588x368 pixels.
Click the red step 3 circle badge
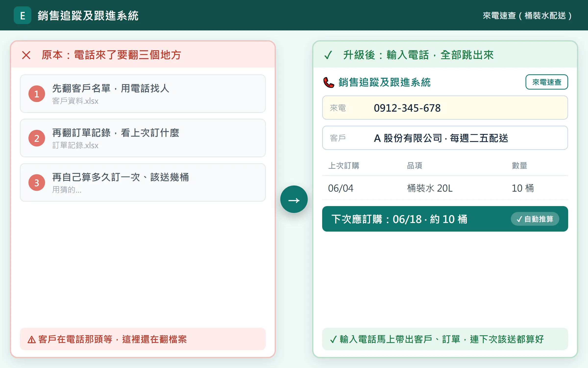pyautogui.click(x=37, y=183)
